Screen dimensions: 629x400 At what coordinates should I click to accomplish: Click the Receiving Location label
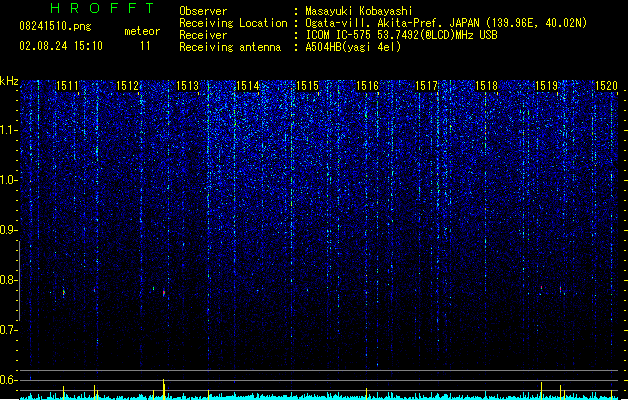coord(233,23)
